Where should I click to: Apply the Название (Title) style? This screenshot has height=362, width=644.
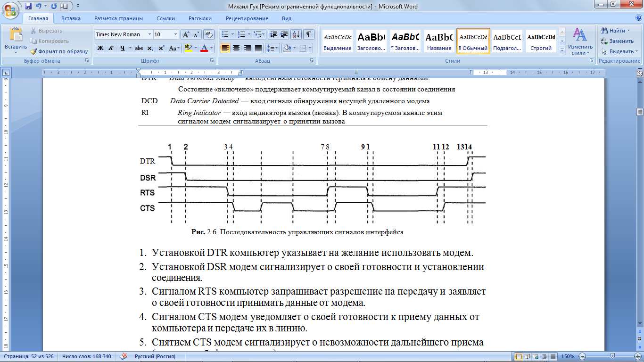click(x=439, y=41)
